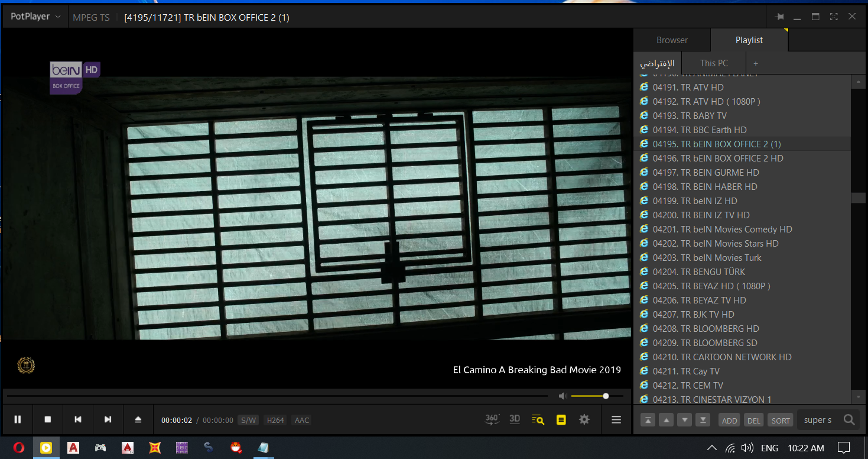Toggle the yellow playlist panel button
Screen dimensions: 868x459
pyautogui.click(x=561, y=419)
